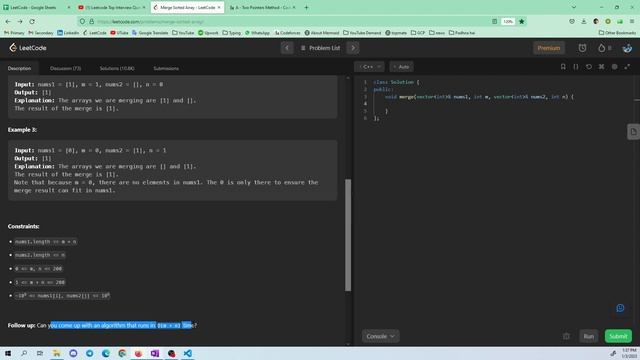640x360 pixels.
Task: Click the format code braces icon
Action: [576, 67]
